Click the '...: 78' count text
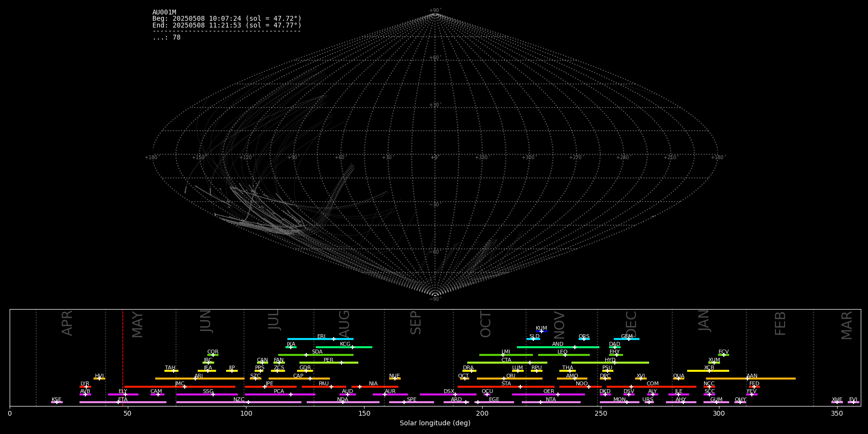 166,37
